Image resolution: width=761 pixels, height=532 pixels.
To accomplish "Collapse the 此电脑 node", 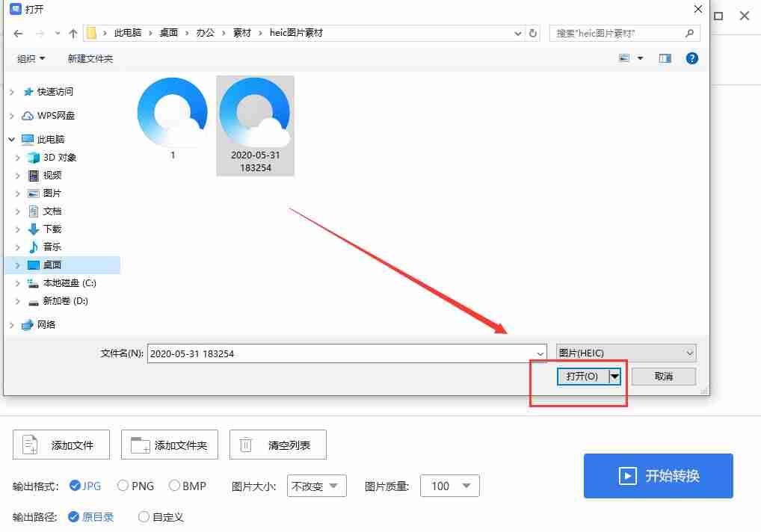I will pyautogui.click(x=12, y=139).
